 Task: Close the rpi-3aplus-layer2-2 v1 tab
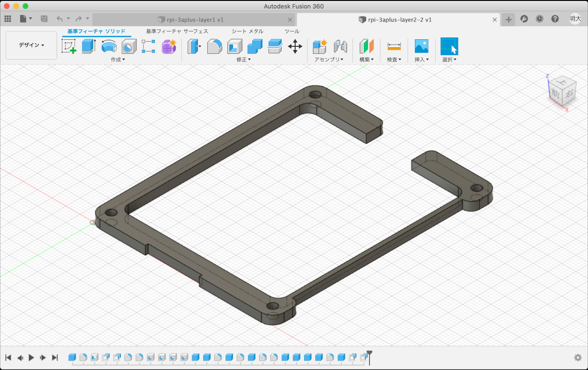point(495,20)
